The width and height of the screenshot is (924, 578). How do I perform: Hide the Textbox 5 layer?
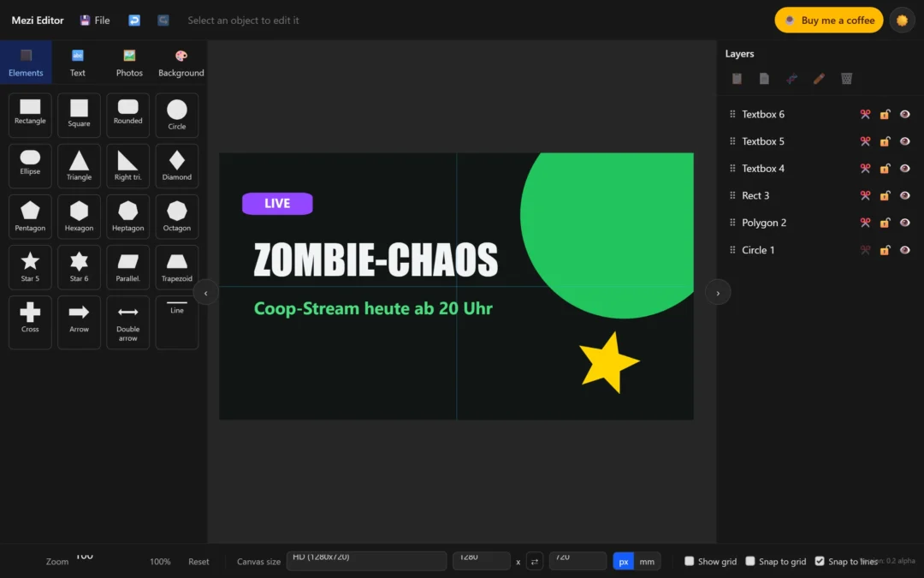(904, 141)
